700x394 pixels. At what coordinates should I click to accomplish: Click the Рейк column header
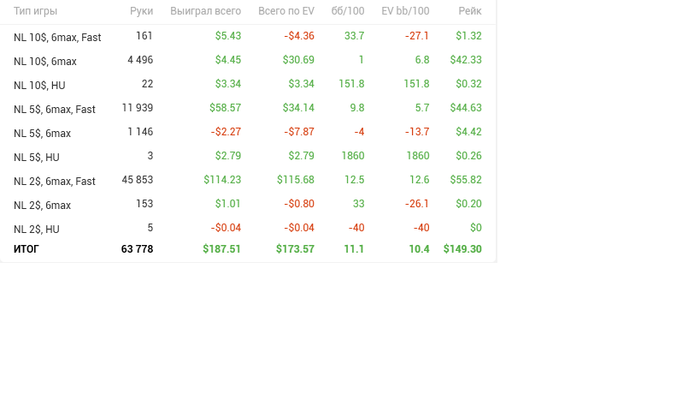pyautogui.click(x=470, y=11)
